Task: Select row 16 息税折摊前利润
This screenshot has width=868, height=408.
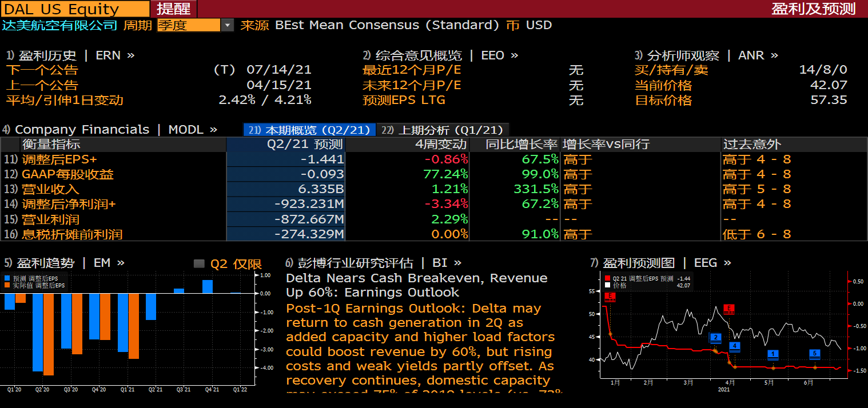Action: tap(434, 234)
